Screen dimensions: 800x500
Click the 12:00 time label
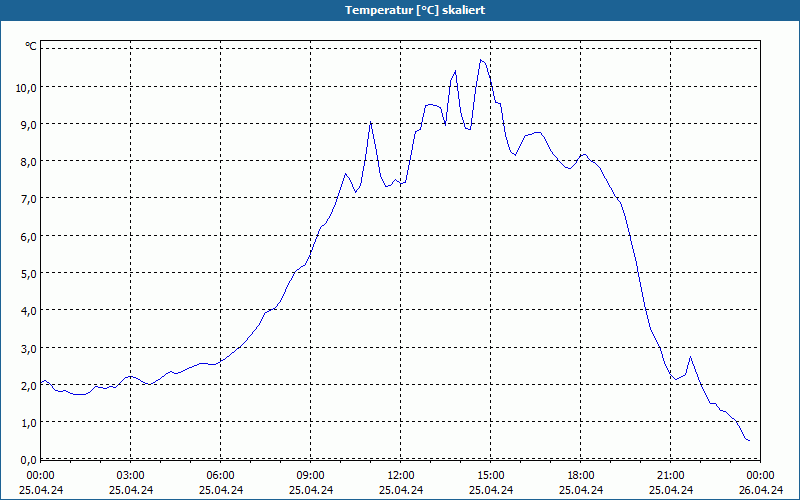coord(401,476)
